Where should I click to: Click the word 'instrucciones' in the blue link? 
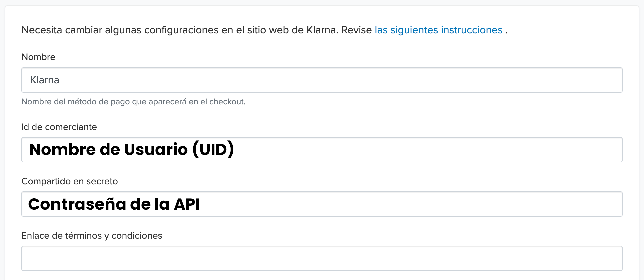(472, 30)
